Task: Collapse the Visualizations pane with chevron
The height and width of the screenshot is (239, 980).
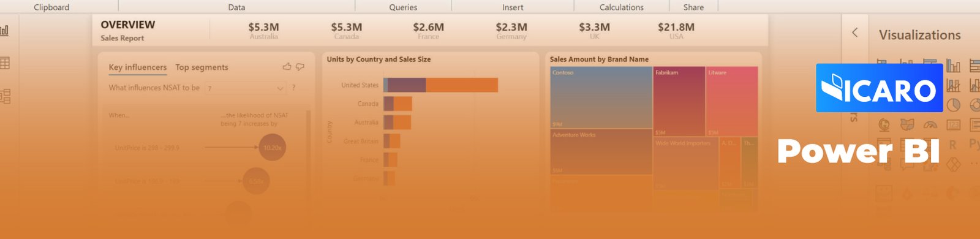Action: coord(855,32)
